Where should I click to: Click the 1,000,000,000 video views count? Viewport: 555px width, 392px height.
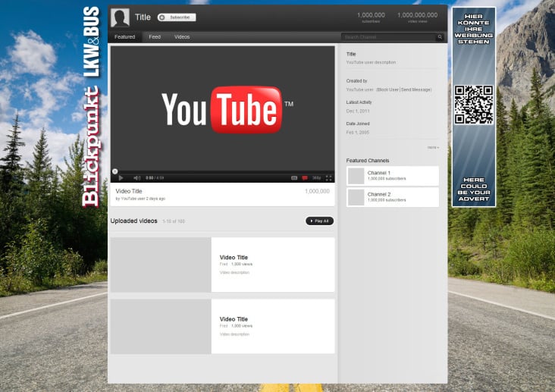[x=417, y=17]
